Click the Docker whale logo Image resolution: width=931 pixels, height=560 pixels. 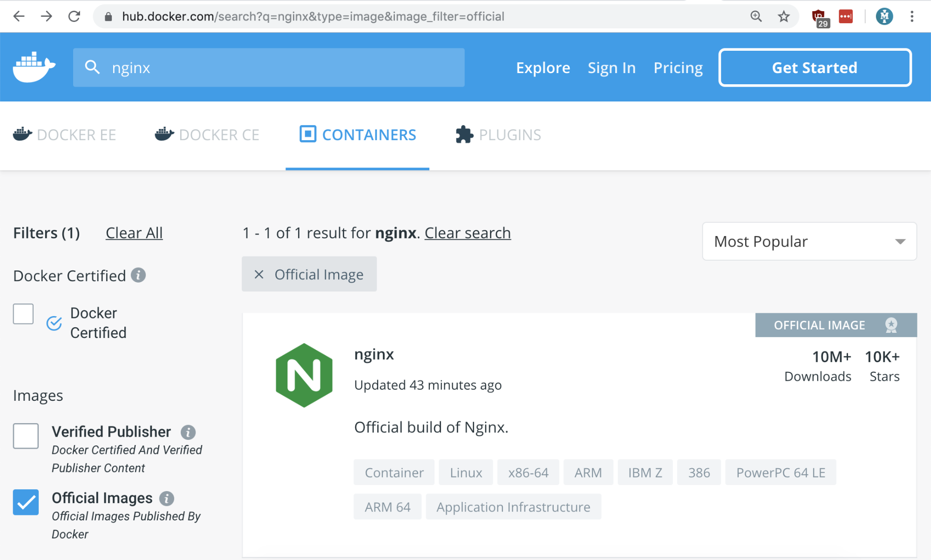pyautogui.click(x=34, y=67)
